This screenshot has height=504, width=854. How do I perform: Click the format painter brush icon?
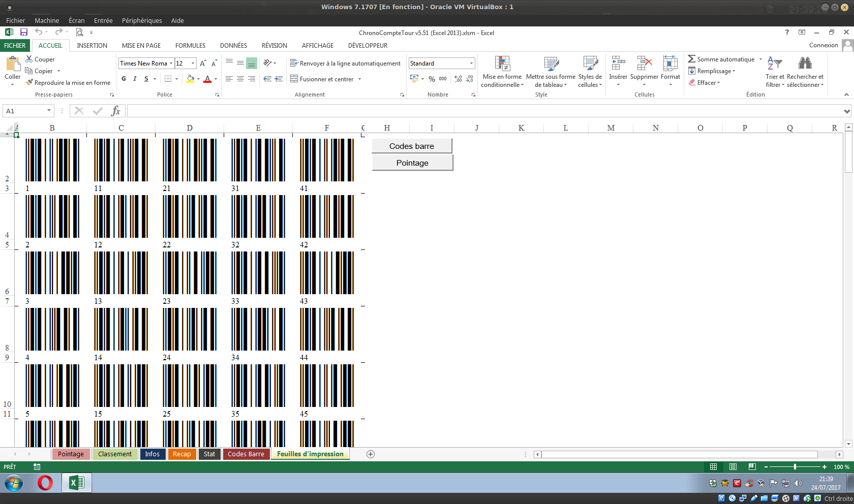pyautogui.click(x=29, y=82)
